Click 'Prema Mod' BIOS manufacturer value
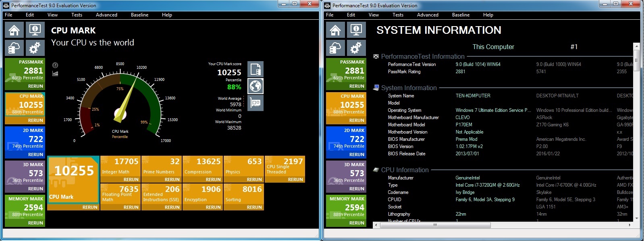This screenshot has width=644, height=241. pos(466,139)
